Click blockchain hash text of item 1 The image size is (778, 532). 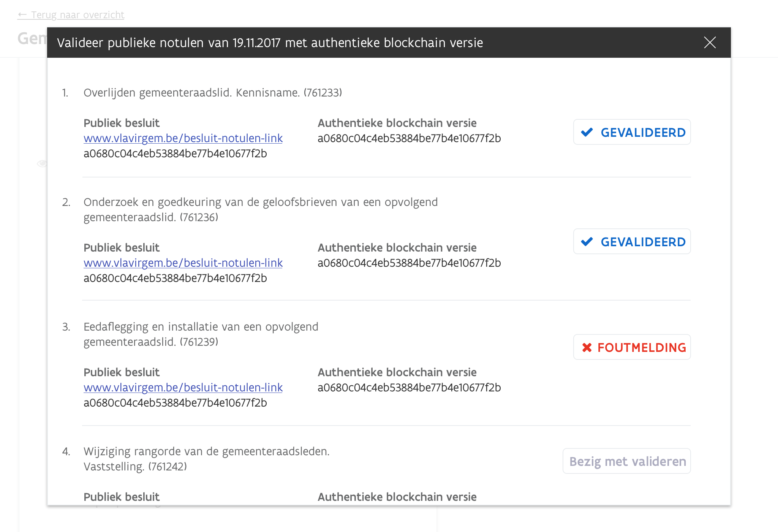click(409, 138)
